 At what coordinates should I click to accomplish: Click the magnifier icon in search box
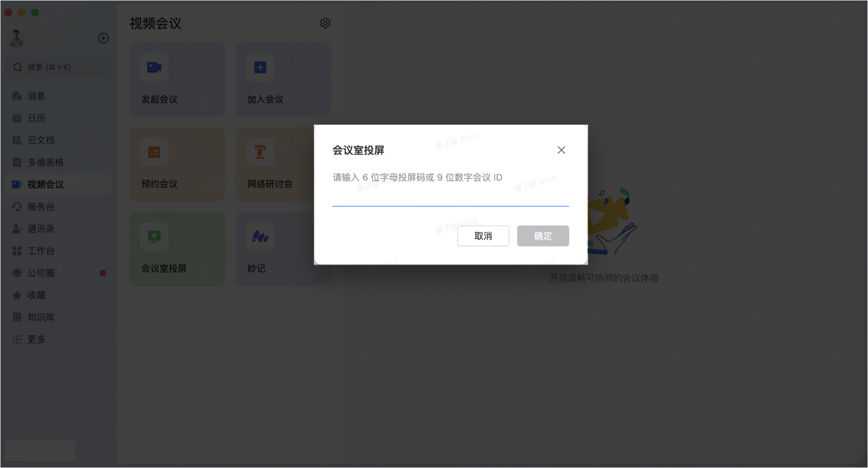coord(18,67)
